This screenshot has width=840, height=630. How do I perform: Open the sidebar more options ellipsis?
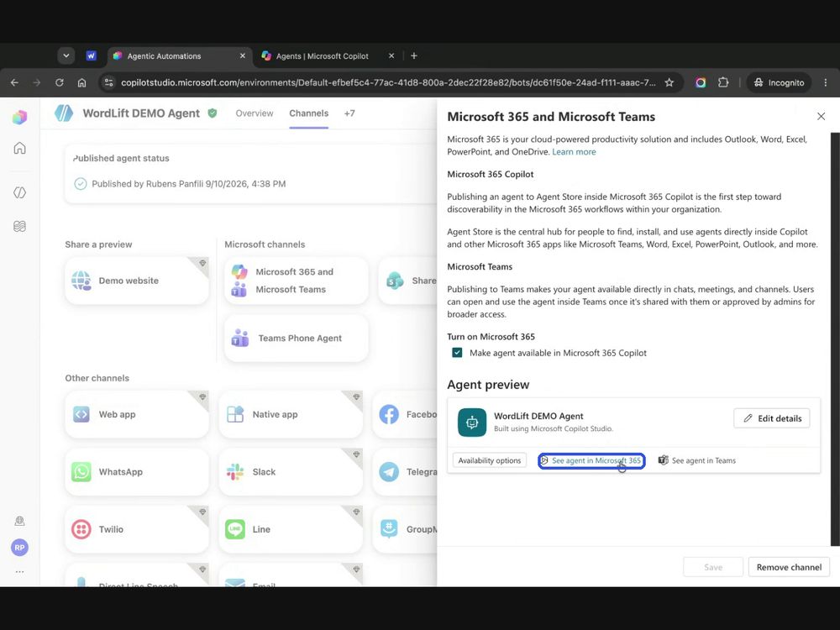tap(20, 571)
